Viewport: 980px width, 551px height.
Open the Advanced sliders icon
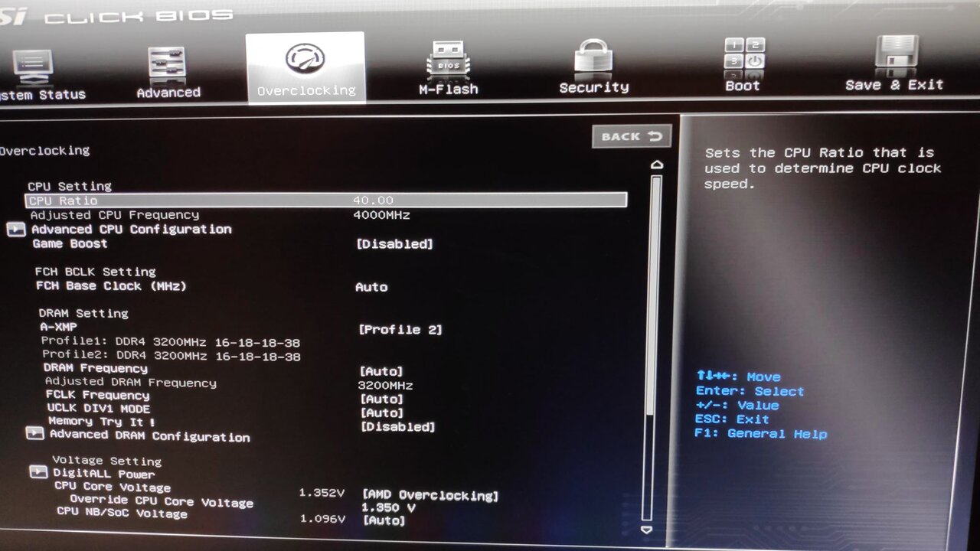click(167, 64)
